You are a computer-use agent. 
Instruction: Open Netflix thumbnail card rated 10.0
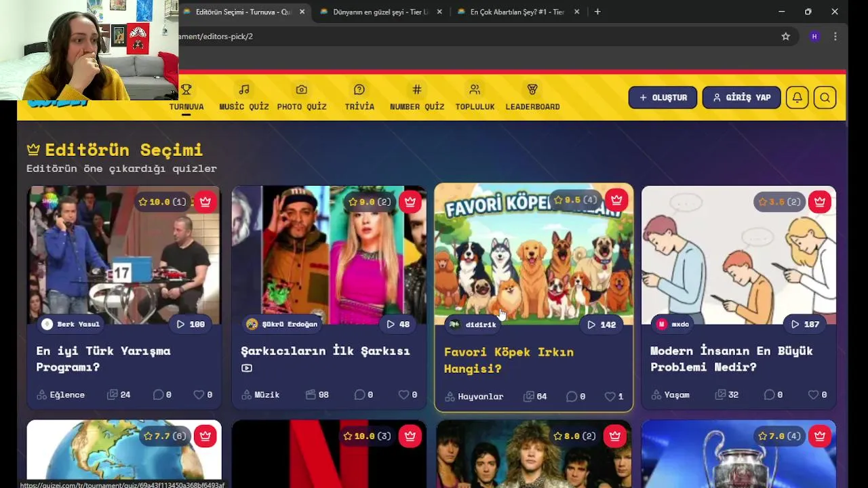point(329,453)
